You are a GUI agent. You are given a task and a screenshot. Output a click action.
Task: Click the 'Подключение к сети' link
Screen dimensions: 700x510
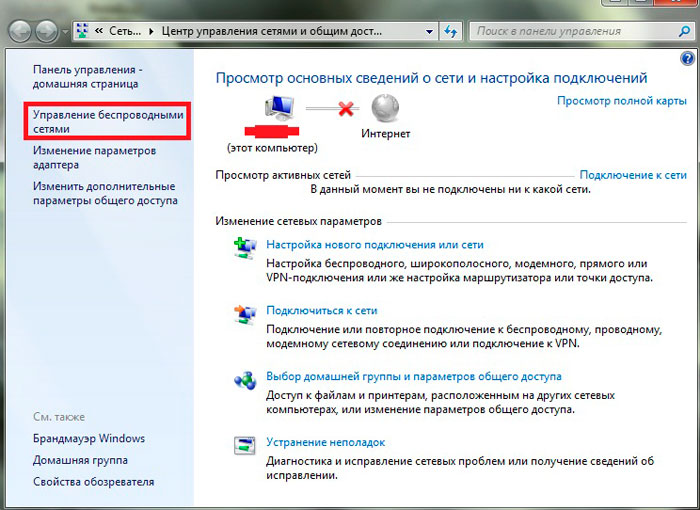click(x=633, y=175)
